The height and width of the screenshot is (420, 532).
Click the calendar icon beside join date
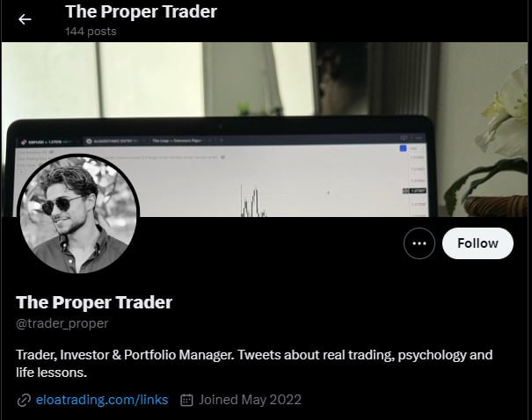(x=186, y=400)
